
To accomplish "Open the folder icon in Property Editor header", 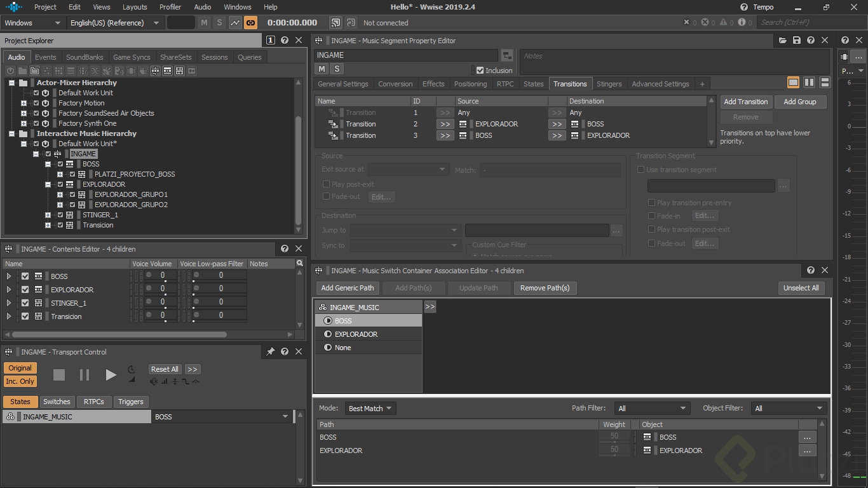I will (x=783, y=40).
